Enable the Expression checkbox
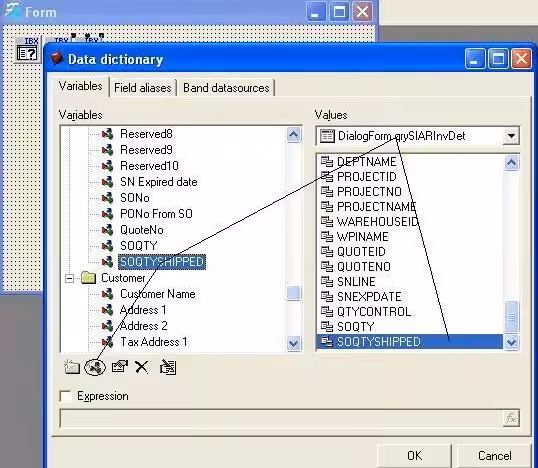Image resolution: width=538 pixels, height=468 pixels. [x=66, y=396]
